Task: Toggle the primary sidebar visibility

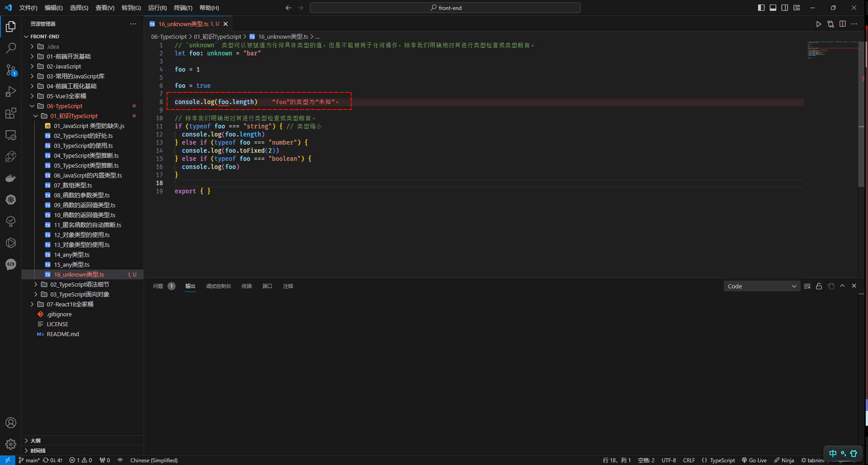Action: 761,8
